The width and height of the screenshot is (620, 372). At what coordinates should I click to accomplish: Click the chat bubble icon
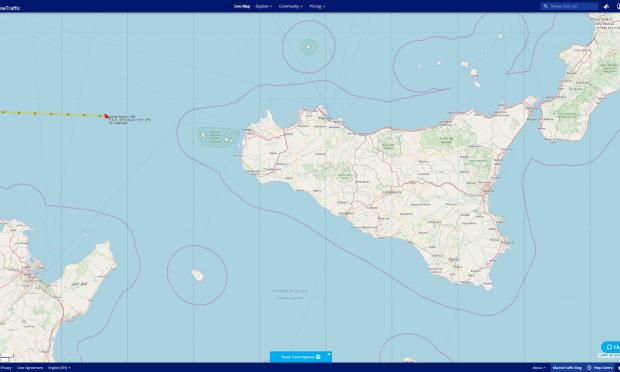[x=609, y=347]
